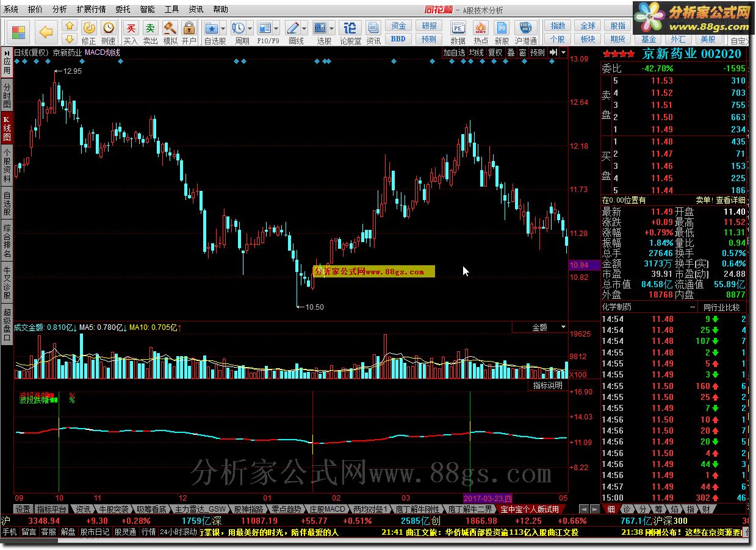Image resolution: width=756 pixels, height=550 pixels.
Task: Switch to 分时图 side tab
Action: (7, 96)
